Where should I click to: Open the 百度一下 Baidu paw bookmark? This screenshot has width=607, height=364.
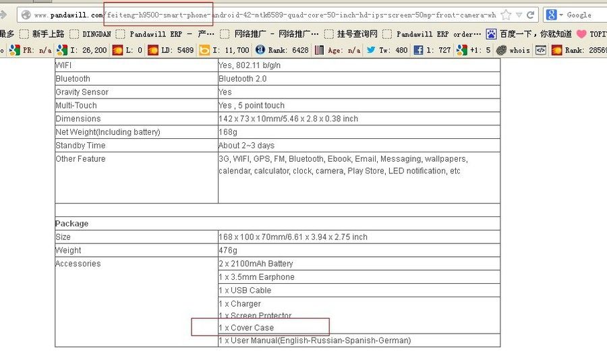pyautogui.click(x=529, y=34)
